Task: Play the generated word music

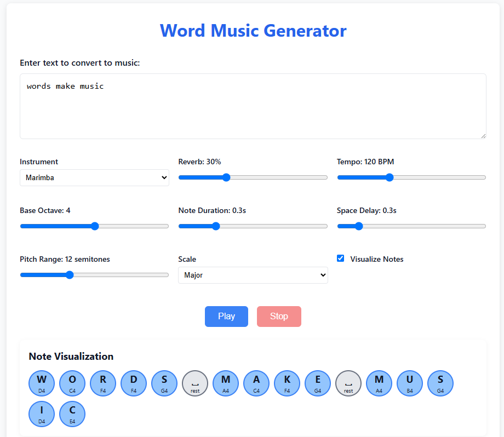Action: (x=227, y=317)
